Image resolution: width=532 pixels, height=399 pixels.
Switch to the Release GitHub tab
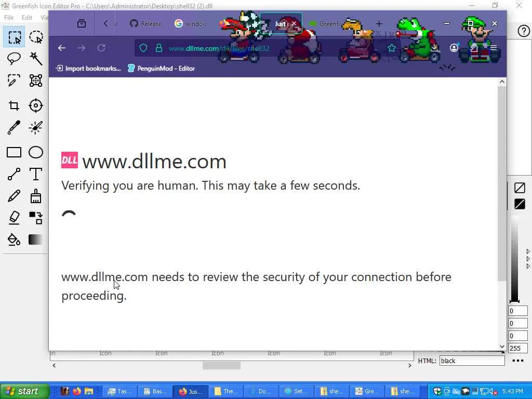point(145,24)
